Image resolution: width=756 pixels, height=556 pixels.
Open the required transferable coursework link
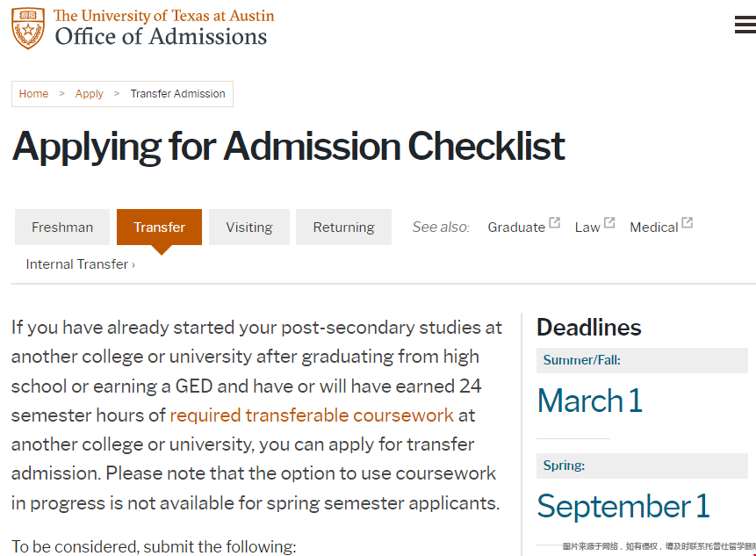coord(312,415)
